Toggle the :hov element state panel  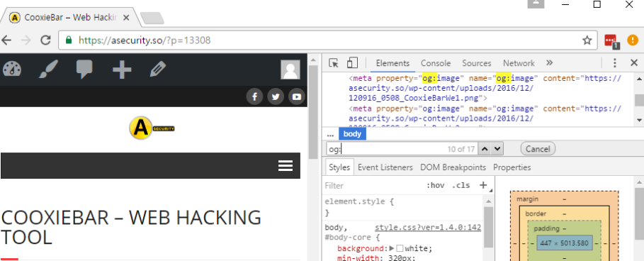436,185
